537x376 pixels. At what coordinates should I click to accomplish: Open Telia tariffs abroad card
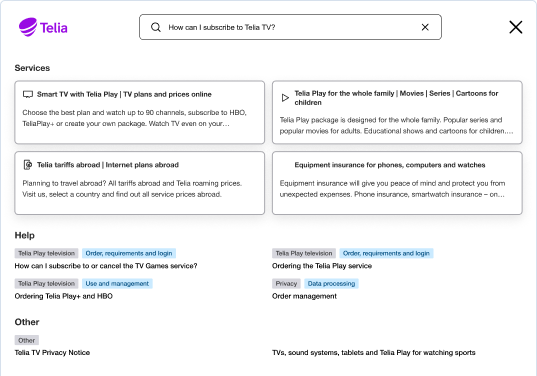(140, 183)
